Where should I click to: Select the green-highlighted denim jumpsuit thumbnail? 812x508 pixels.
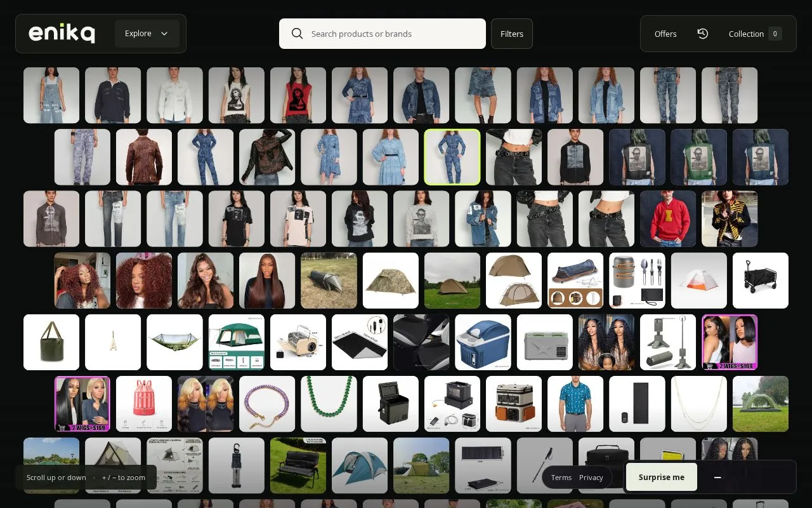[x=452, y=157]
